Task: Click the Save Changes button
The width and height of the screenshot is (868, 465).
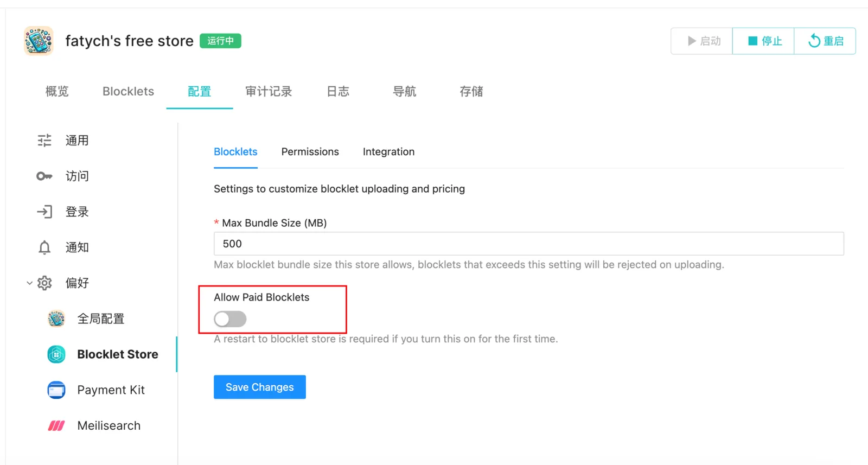Action: click(260, 387)
